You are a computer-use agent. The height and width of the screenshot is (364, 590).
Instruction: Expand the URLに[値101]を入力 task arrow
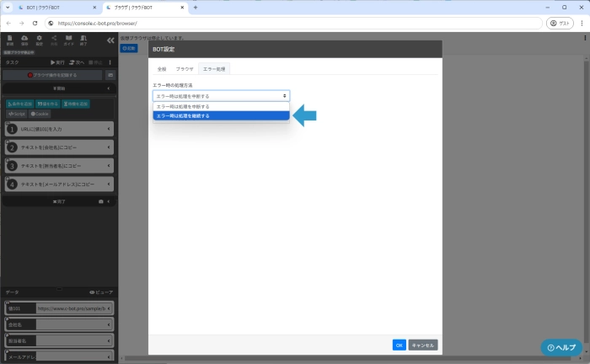click(x=109, y=129)
